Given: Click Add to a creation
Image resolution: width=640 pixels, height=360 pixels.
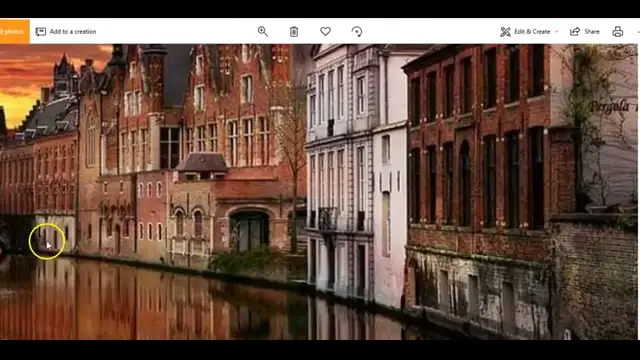Looking at the screenshot, I should pos(66,31).
